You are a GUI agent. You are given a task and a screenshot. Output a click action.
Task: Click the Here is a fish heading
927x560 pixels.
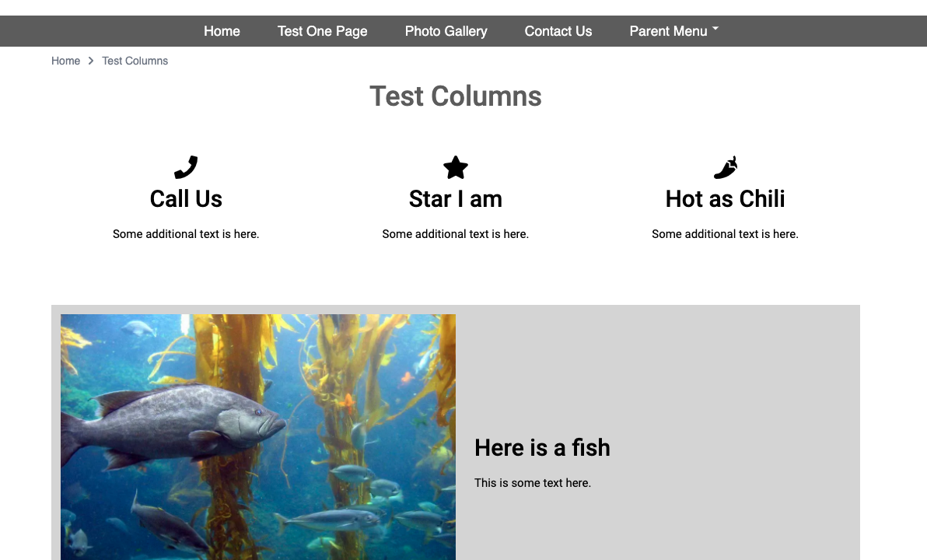(x=542, y=447)
